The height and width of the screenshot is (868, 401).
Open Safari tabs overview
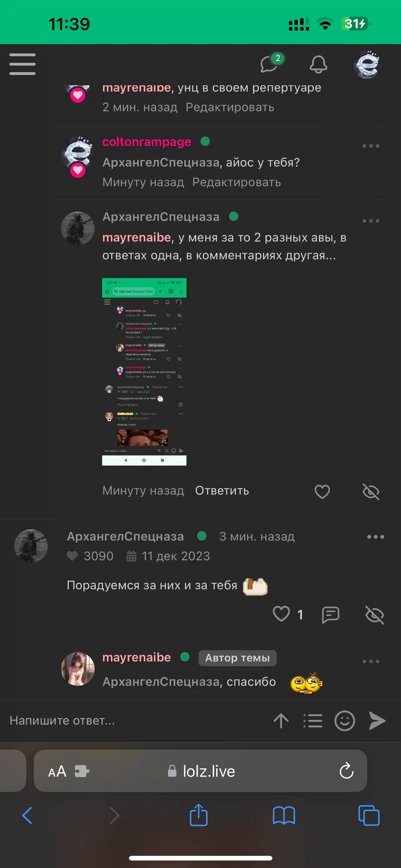pyautogui.click(x=369, y=816)
